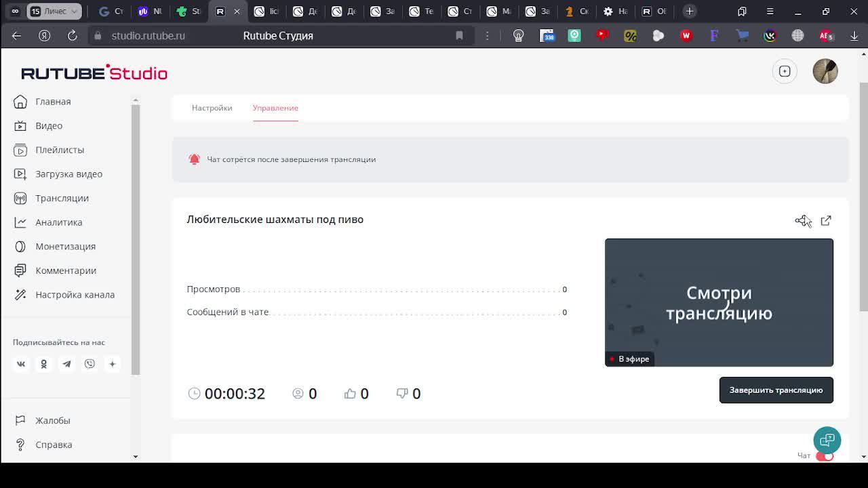This screenshot has width=868, height=488.
Task: Switch to the Настройки tab
Action: click(212, 108)
